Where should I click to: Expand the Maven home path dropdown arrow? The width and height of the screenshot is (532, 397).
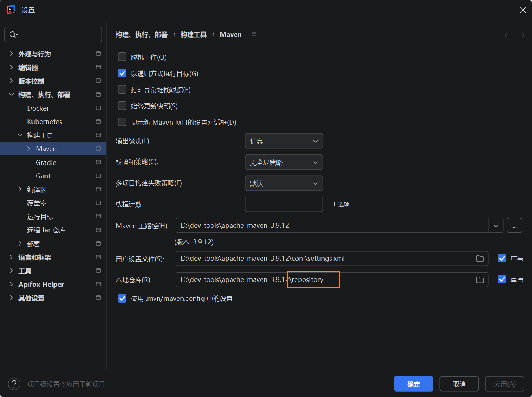pyautogui.click(x=496, y=226)
